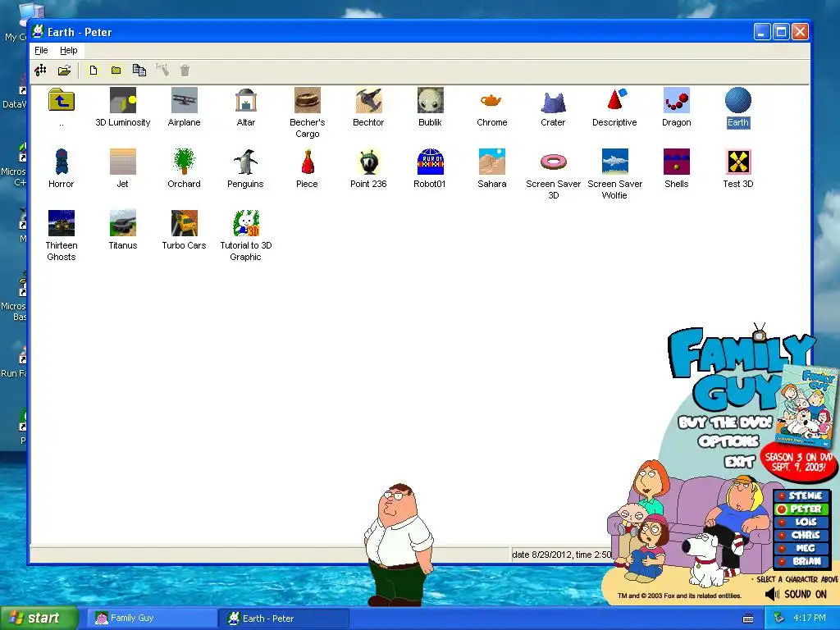Click the new blank document toolbar icon
Screen dimensions: 840x630
click(94, 71)
